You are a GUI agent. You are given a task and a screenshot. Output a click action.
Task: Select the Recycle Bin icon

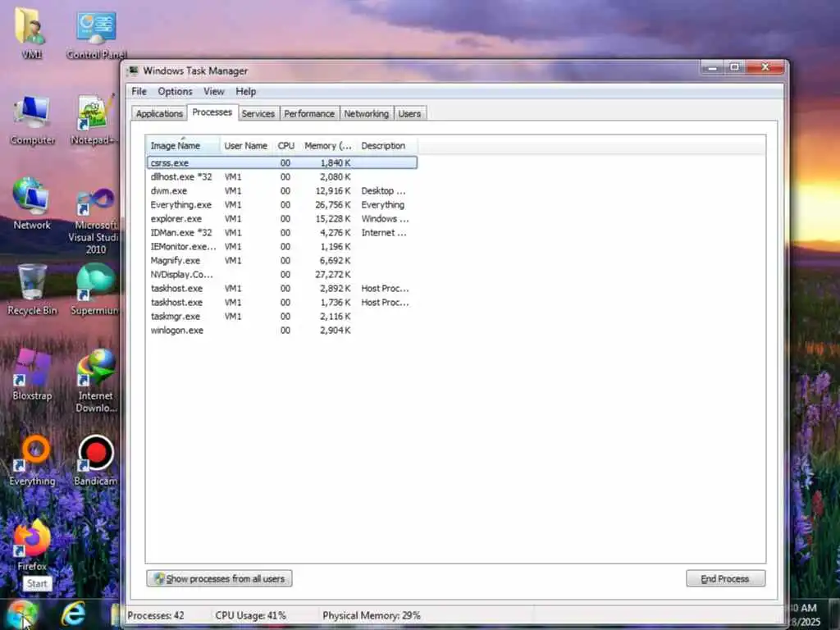[32, 290]
